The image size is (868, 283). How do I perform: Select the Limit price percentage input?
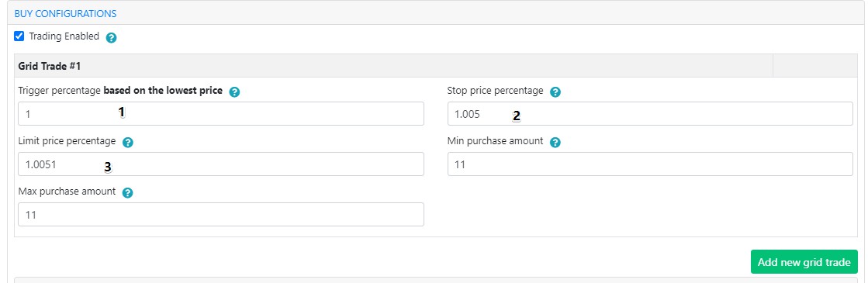pyautogui.click(x=221, y=164)
